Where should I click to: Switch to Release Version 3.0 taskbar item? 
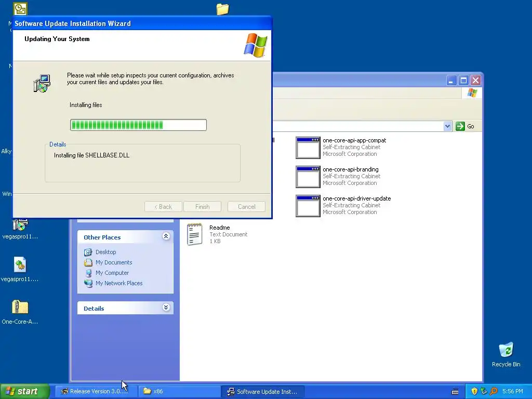tap(95, 391)
